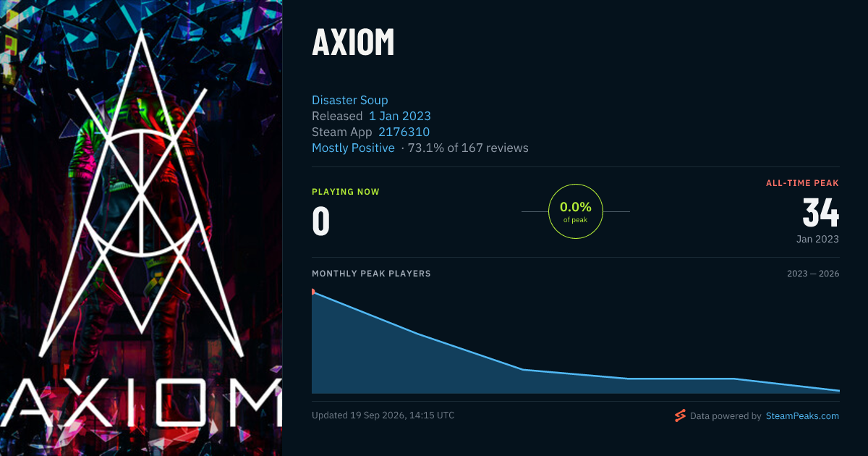Open the Disaster Soup developer link

350,100
